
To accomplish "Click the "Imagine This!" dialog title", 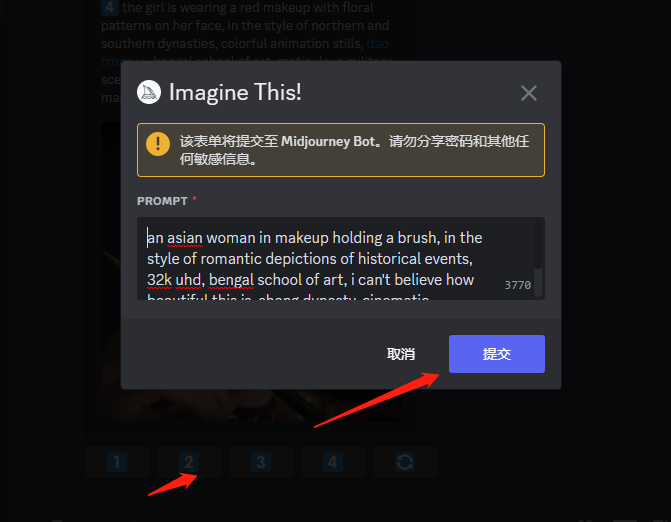I will [x=235, y=92].
